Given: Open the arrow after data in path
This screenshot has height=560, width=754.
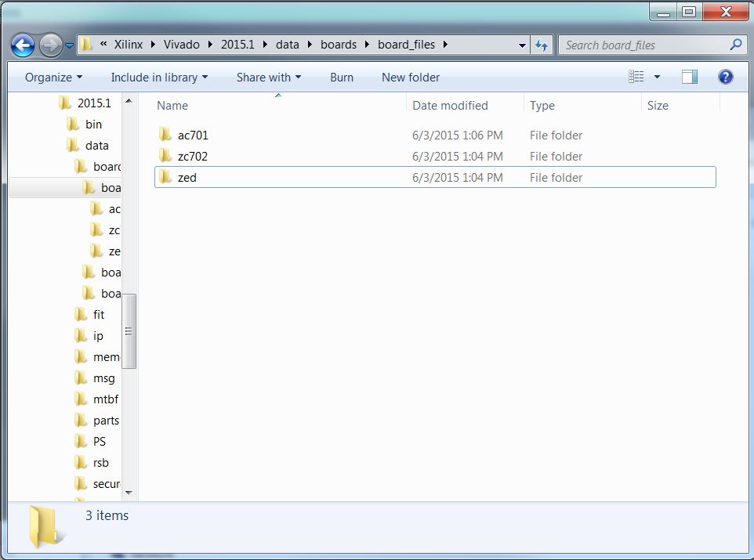Looking at the screenshot, I should pyautogui.click(x=310, y=45).
